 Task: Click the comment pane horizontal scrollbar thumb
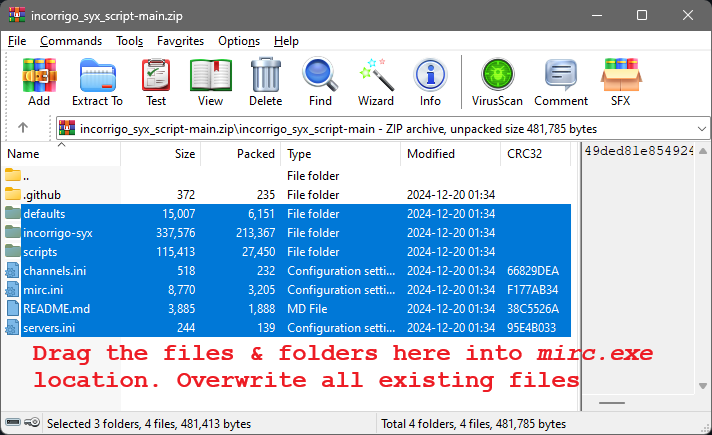(x=612, y=403)
